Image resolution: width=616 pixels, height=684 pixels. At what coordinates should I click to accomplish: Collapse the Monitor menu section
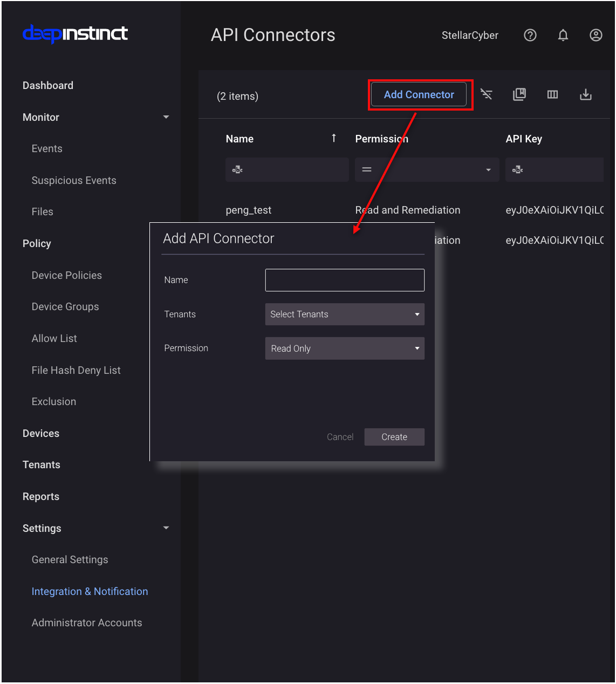[166, 117]
